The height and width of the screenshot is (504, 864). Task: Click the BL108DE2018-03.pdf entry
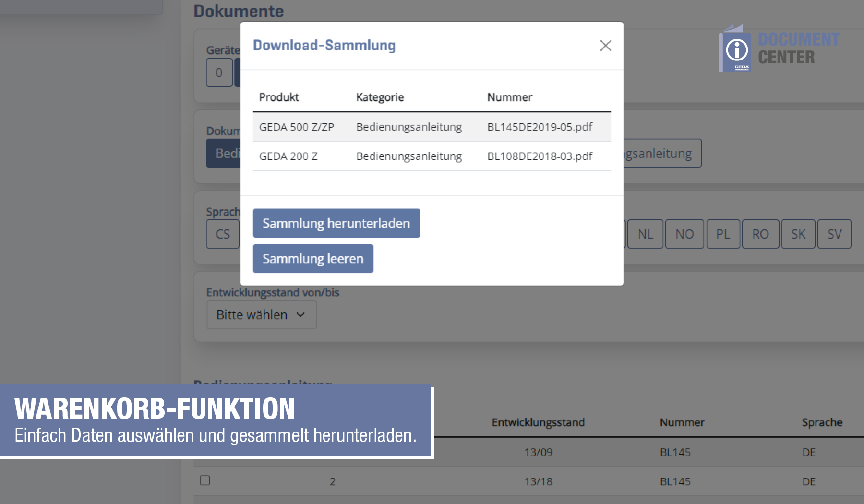click(540, 156)
